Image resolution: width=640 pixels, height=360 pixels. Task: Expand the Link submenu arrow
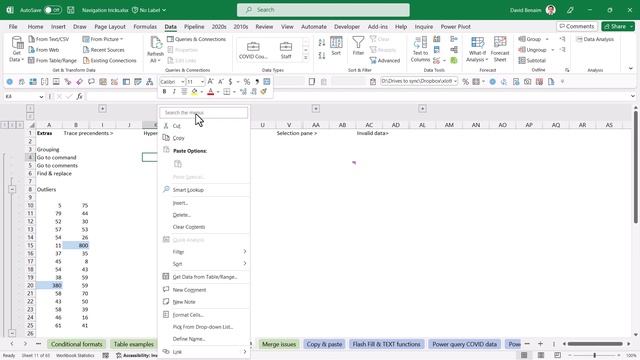coord(244,351)
